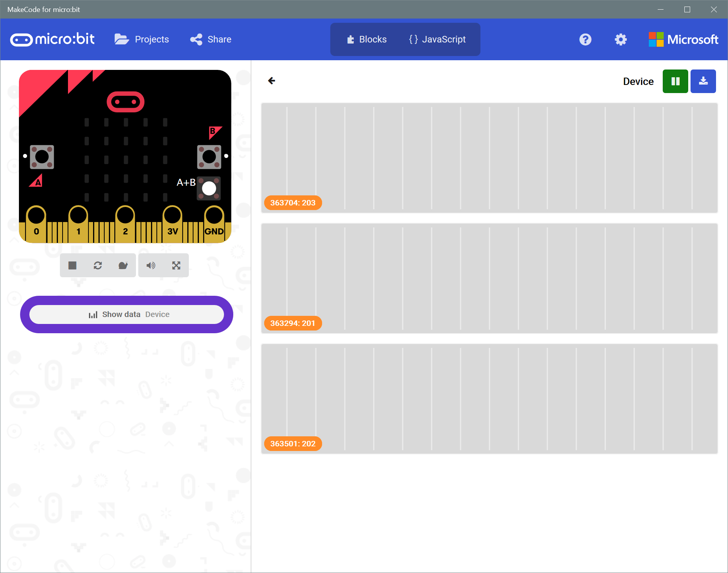728x573 pixels.
Task: Click Show data Device button
Action: (x=127, y=314)
